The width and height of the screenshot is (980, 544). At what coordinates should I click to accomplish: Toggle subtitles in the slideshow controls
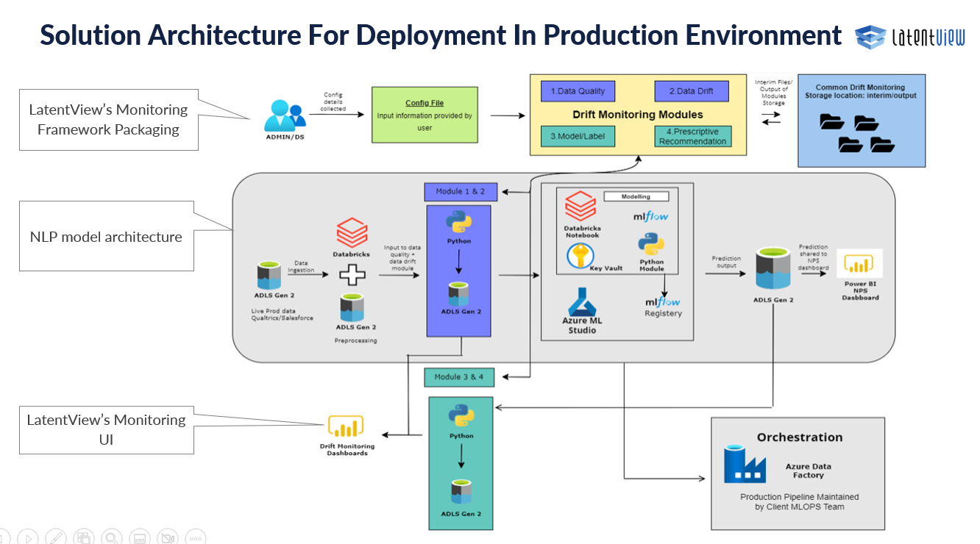coord(140,538)
